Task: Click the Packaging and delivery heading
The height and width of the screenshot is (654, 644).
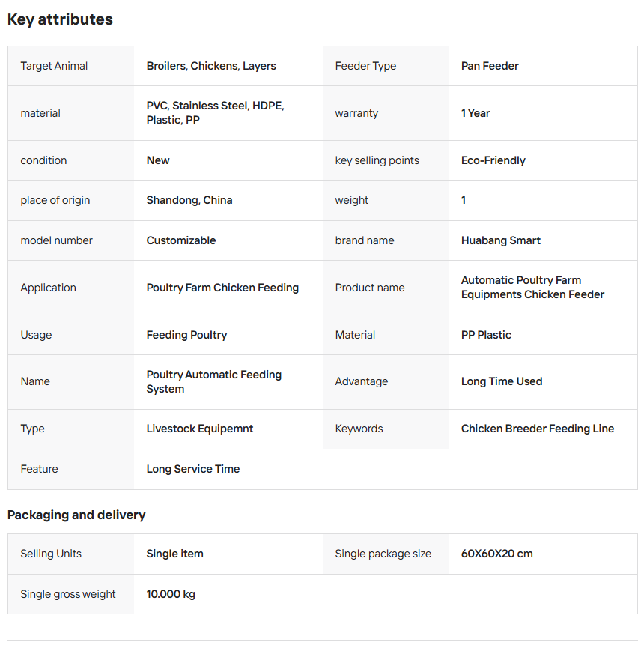Action: point(76,515)
